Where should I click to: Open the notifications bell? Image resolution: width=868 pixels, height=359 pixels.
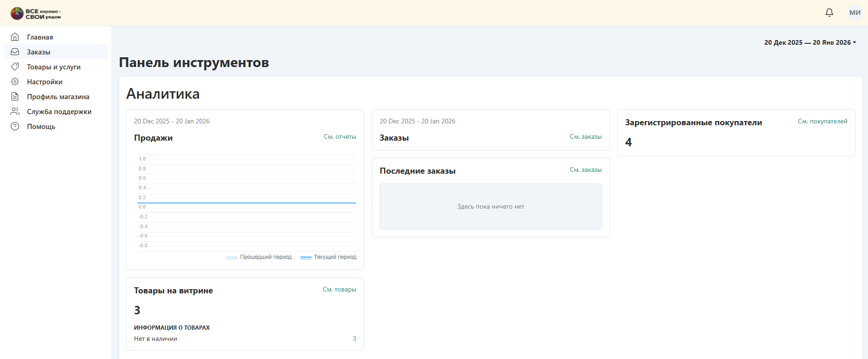[829, 13]
